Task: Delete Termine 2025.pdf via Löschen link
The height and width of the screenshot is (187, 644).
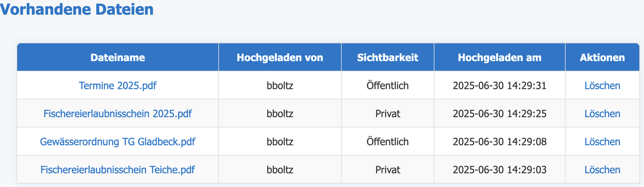Action: (602, 85)
